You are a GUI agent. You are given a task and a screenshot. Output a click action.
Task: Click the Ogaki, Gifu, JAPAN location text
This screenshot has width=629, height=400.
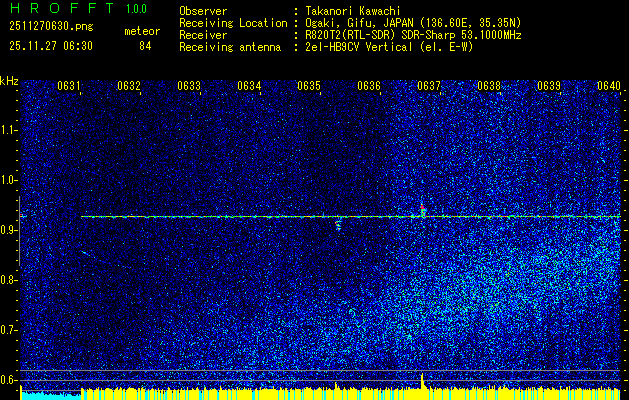click(413, 23)
